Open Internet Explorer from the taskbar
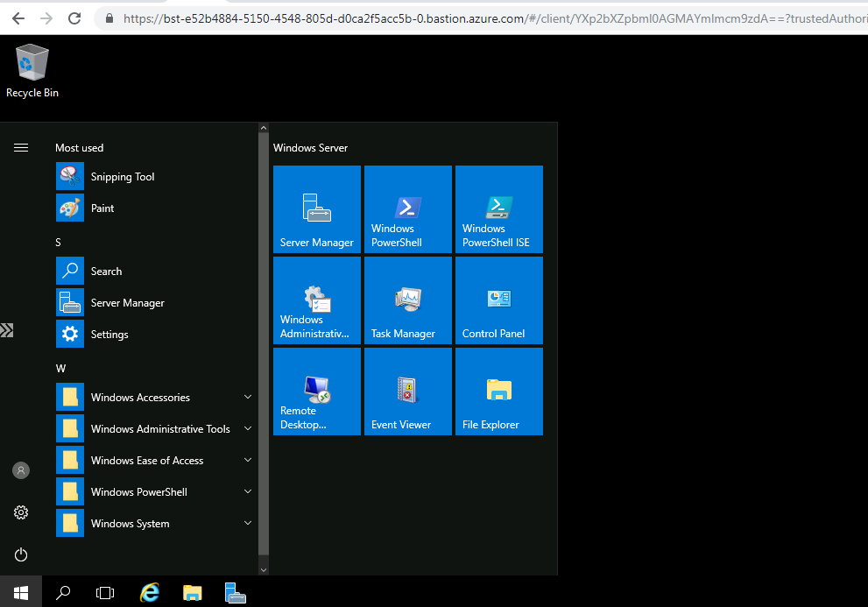The height and width of the screenshot is (607, 868). (x=149, y=592)
